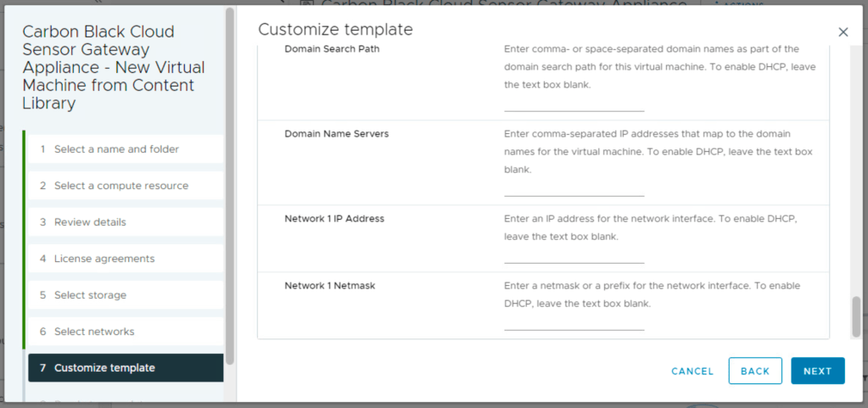Click the Domain Search Path text box
The height and width of the screenshot is (408, 868).
pos(574,103)
